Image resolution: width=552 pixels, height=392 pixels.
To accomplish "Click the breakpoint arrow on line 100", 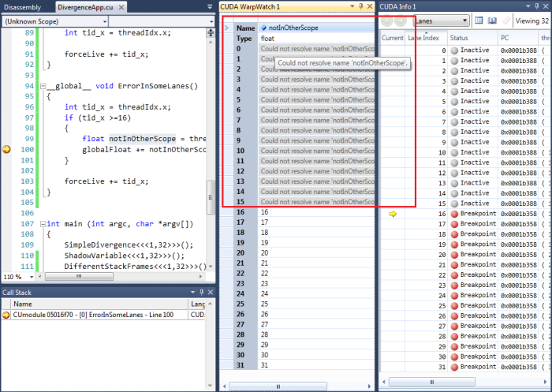I will pyautogui.click(x=7, y=149).
